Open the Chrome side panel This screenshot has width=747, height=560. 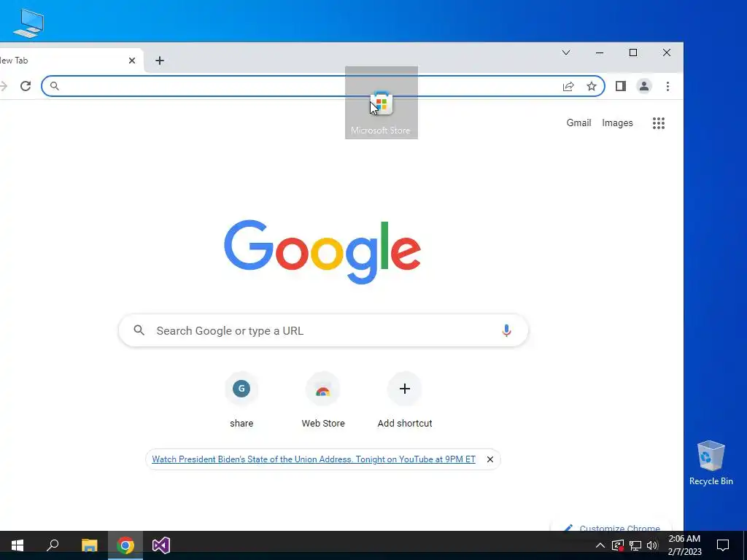[x=620, y=86]
